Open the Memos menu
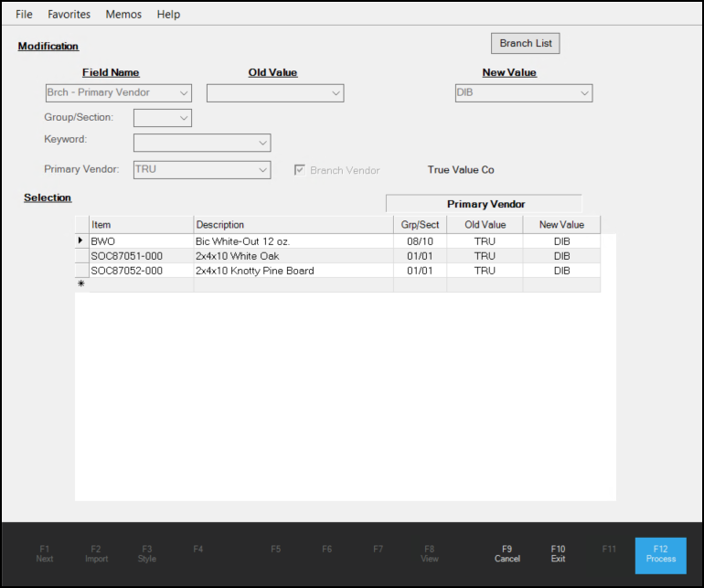Image resolution: width=704 pixels, height=588 pixels. coord(123,15)
